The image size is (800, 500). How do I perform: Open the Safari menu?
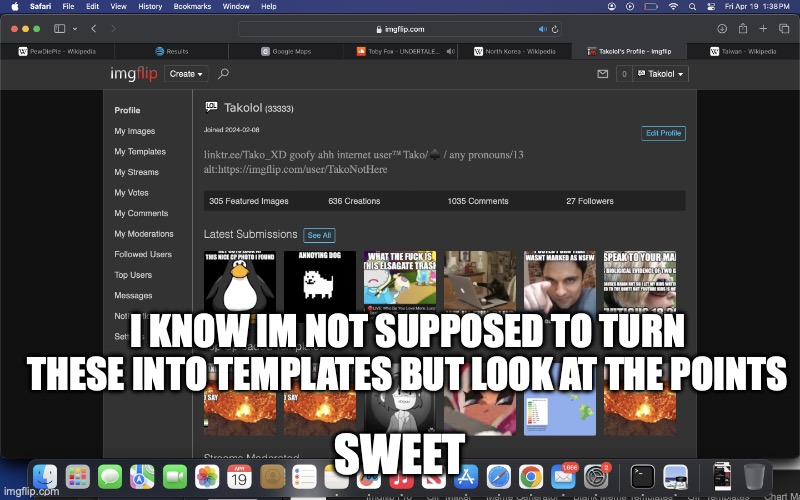click(x=40, y=6)
